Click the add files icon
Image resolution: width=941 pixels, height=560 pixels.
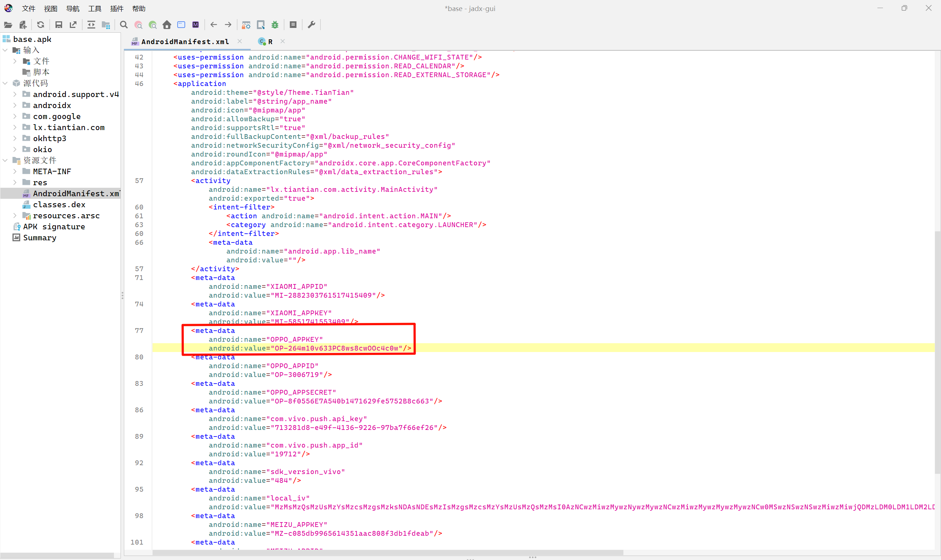(x=23, y=25)
